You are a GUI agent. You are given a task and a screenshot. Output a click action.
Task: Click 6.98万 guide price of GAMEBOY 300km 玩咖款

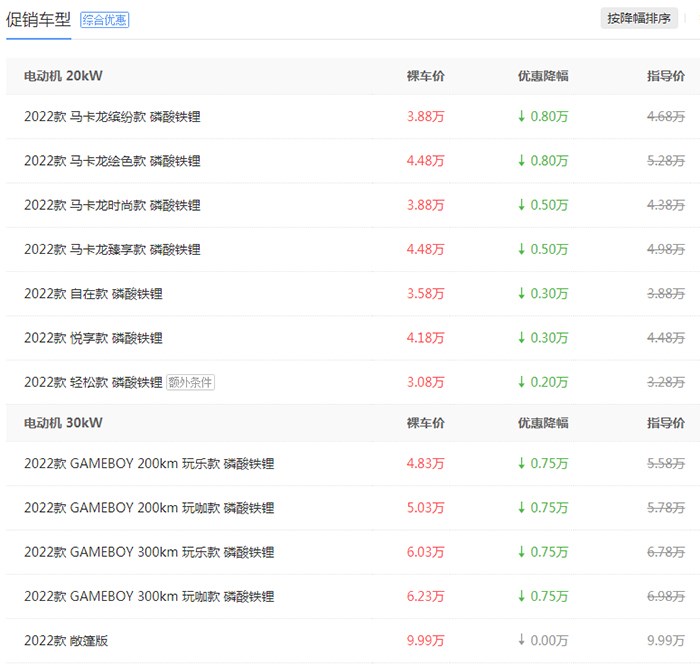tap(666, 596)
